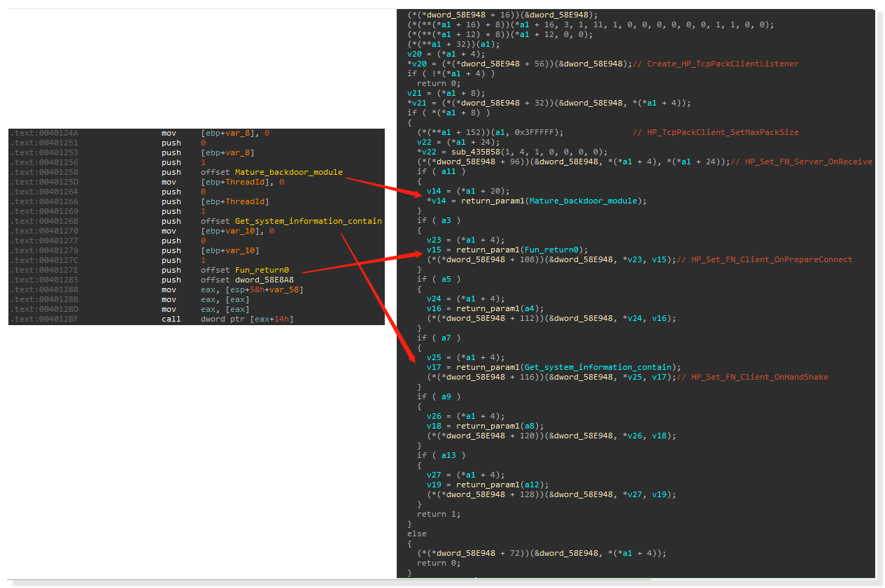885x588 pixels.
Task: Click the Create_HP_TcpPackClientListener comment
Action: click(x=722, y=64)
